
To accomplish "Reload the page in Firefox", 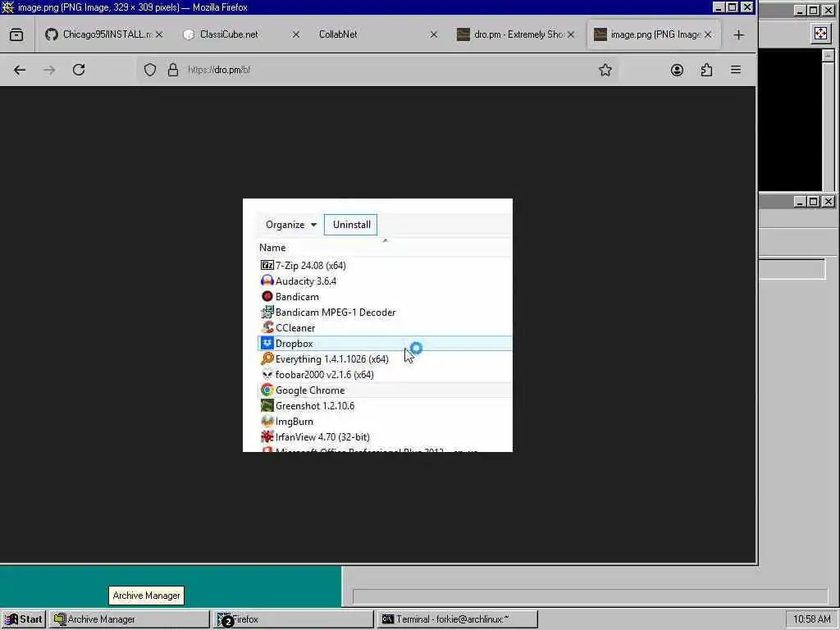I will pos(79,70).
